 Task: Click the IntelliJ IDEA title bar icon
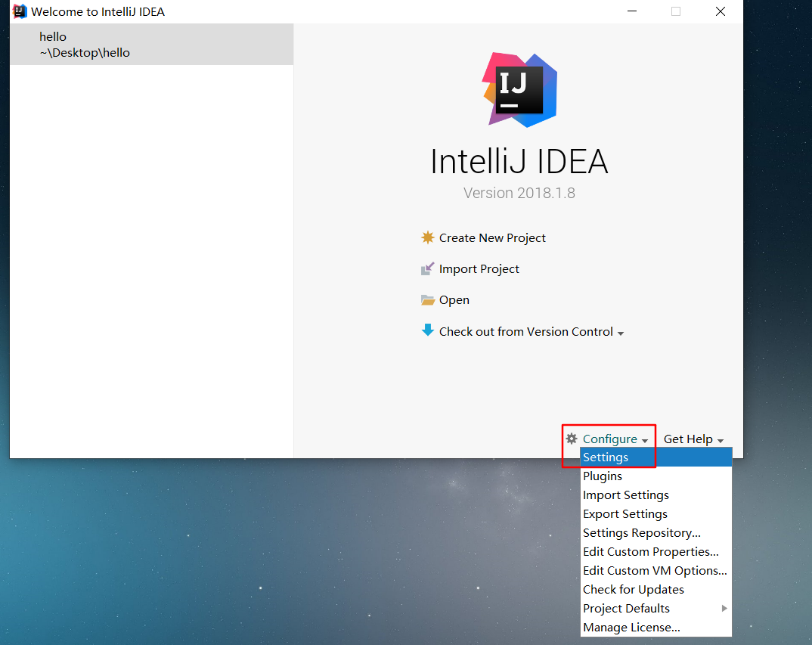(19, 11)
